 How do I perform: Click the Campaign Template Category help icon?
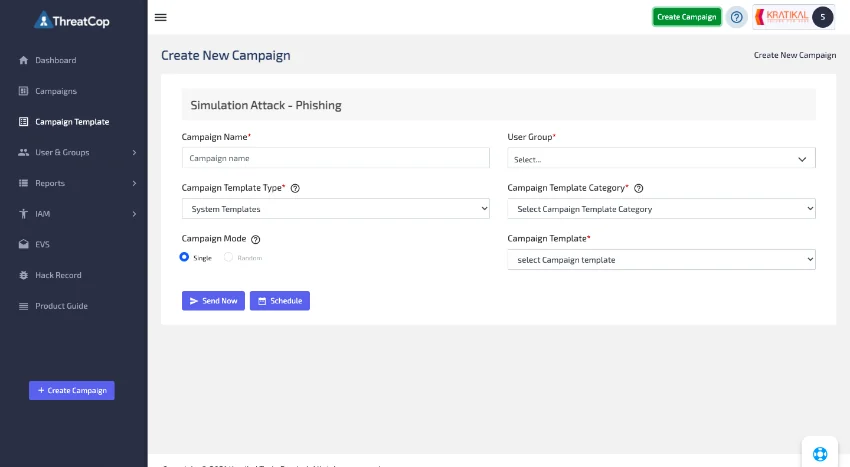639,188
